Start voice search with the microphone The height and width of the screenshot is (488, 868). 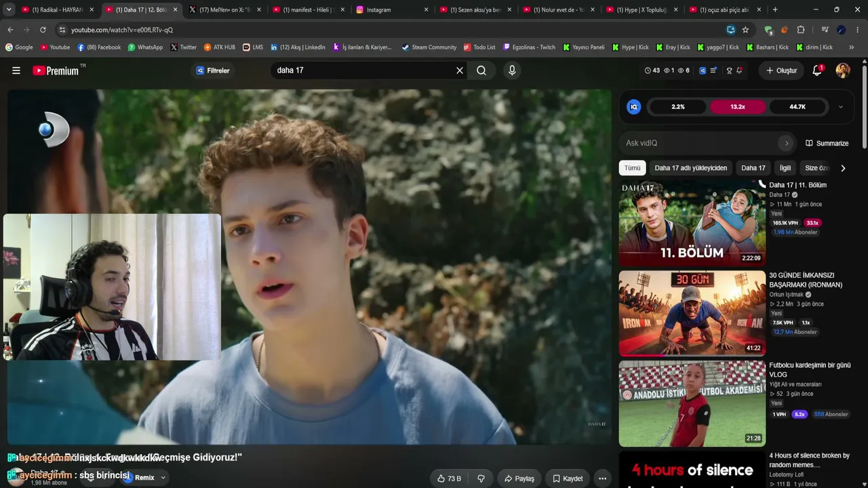[x=512, y=70]
